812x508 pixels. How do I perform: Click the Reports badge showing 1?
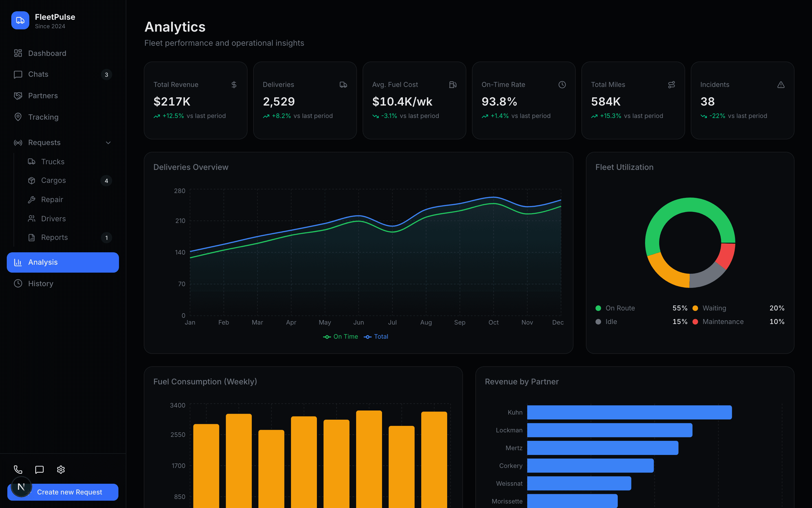point(106,238)
